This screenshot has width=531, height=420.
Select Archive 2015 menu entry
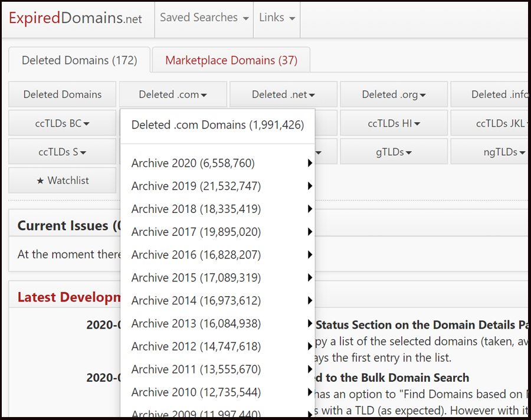tap(217, 278)
